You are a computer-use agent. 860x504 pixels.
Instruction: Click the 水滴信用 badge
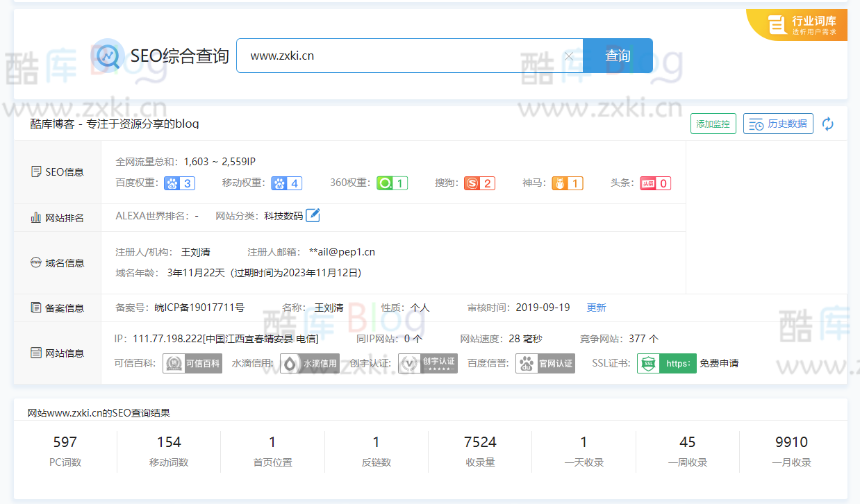coord(310,363)
